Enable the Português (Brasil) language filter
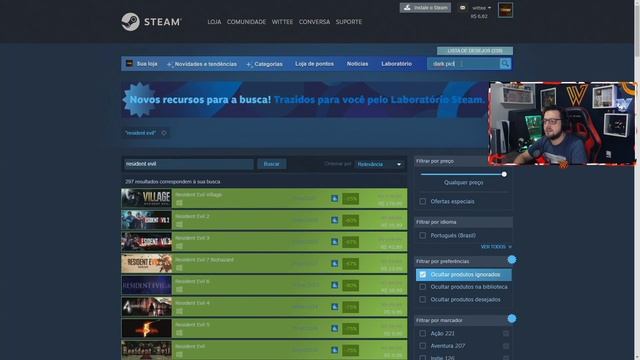This screenshot has height=360, width=640. click(x=422, y=236)
